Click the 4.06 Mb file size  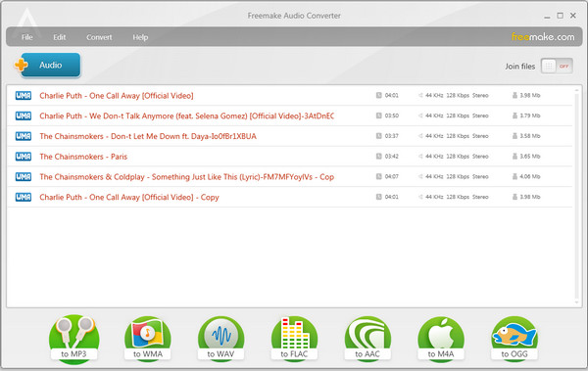[530, 176]
